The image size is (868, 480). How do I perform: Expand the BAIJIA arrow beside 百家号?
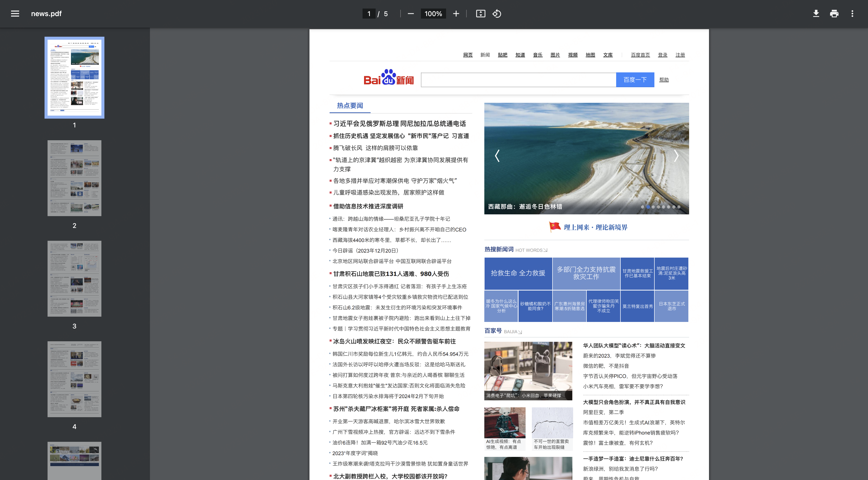(x=520, y=332)
